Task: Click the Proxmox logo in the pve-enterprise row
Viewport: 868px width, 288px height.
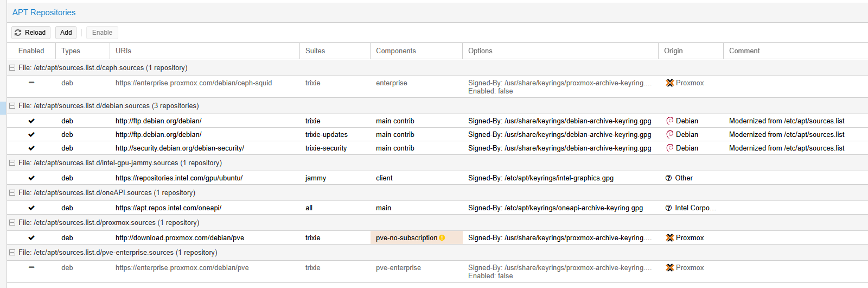Action: pyautogui.click(x=670, y=268)
